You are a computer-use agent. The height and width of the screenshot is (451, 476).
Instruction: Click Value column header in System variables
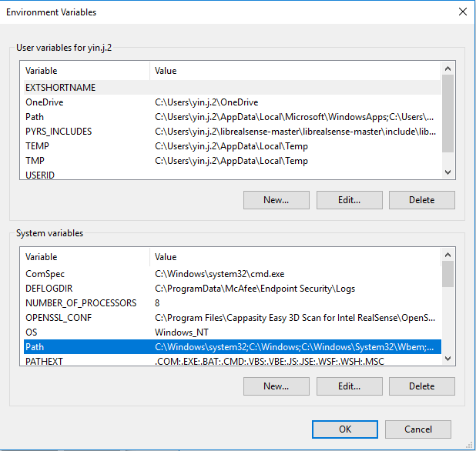[295, 257]
